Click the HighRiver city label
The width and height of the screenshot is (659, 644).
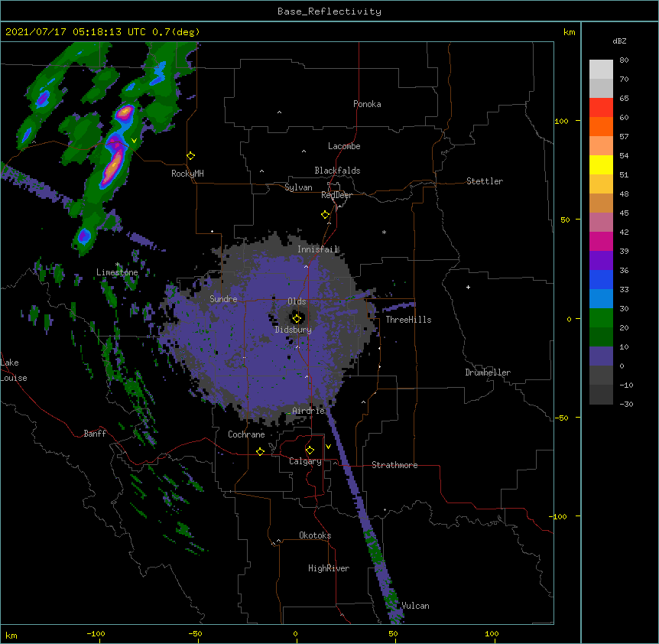coord(329,568)
